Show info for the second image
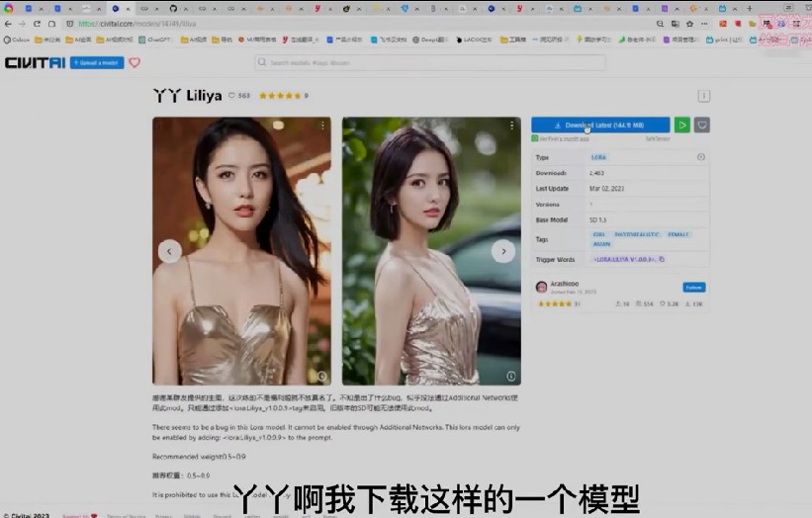 click(x=511, y=376)
